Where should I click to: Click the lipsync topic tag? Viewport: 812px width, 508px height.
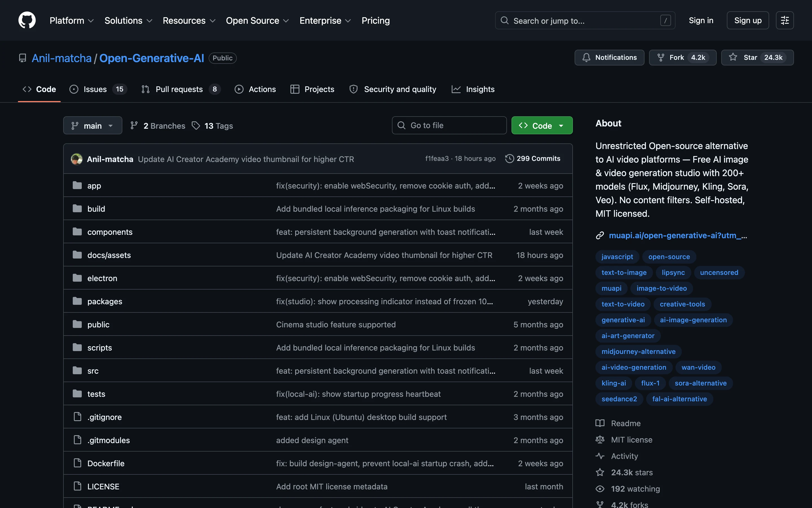(x=673, y=272)
